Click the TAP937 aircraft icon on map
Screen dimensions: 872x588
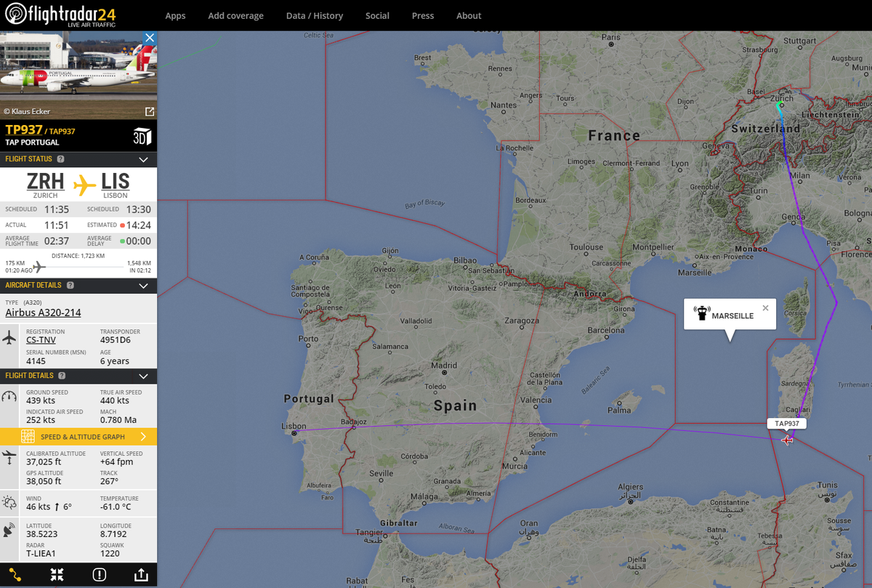point(787,440)
